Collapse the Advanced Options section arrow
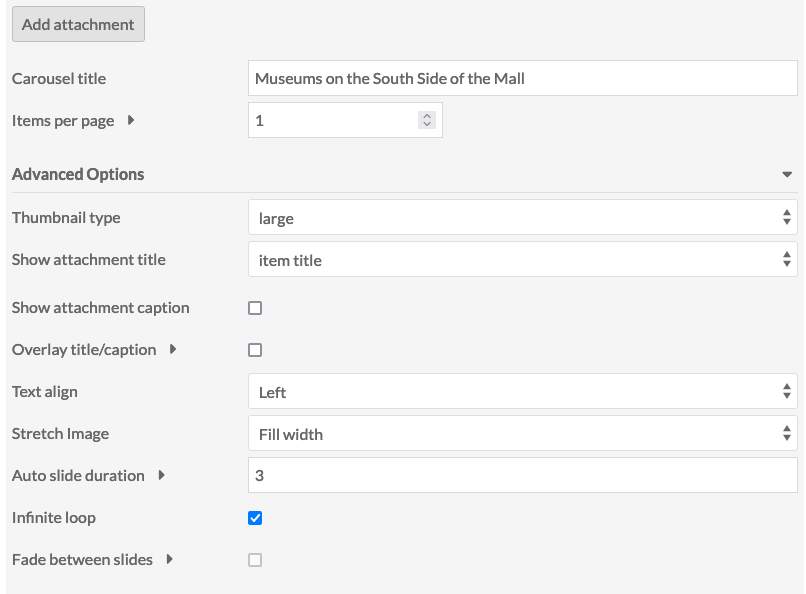 click(x=786, y=175)
